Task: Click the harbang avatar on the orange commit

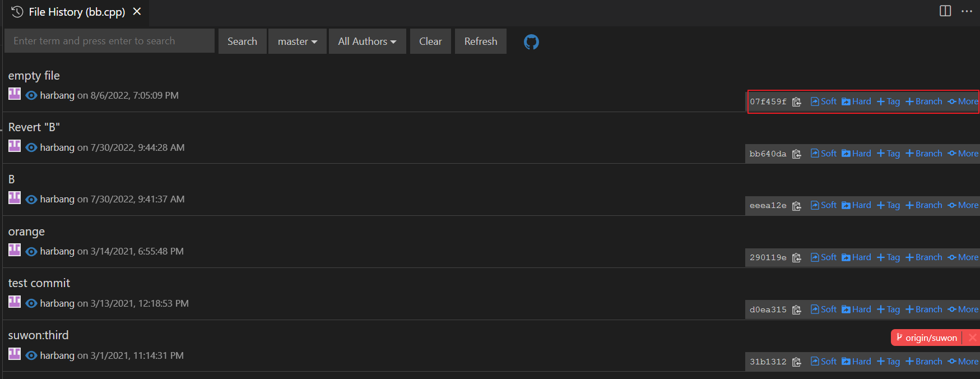Action: tap(15, 249)
